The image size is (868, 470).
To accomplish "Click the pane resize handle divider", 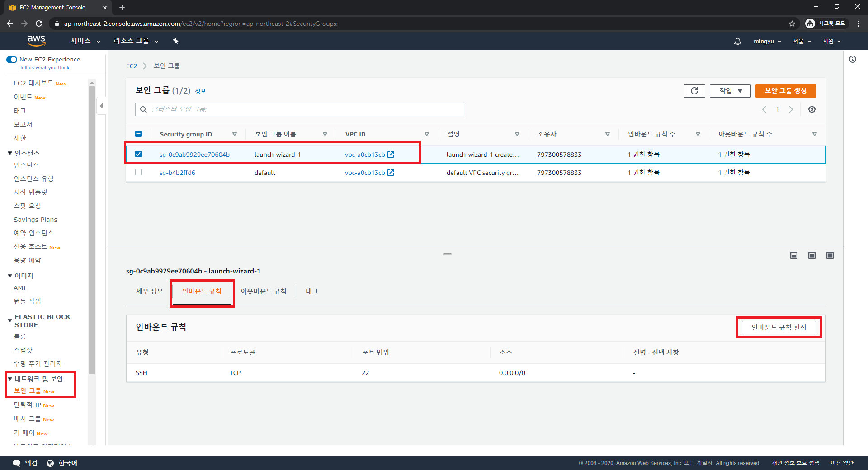I will [x=448, y=254].
